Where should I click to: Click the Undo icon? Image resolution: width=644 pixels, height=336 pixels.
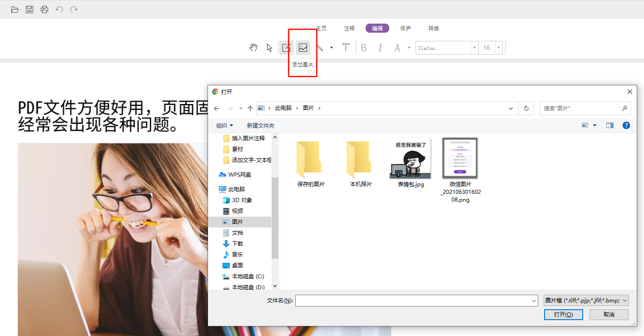click(59, 9)
